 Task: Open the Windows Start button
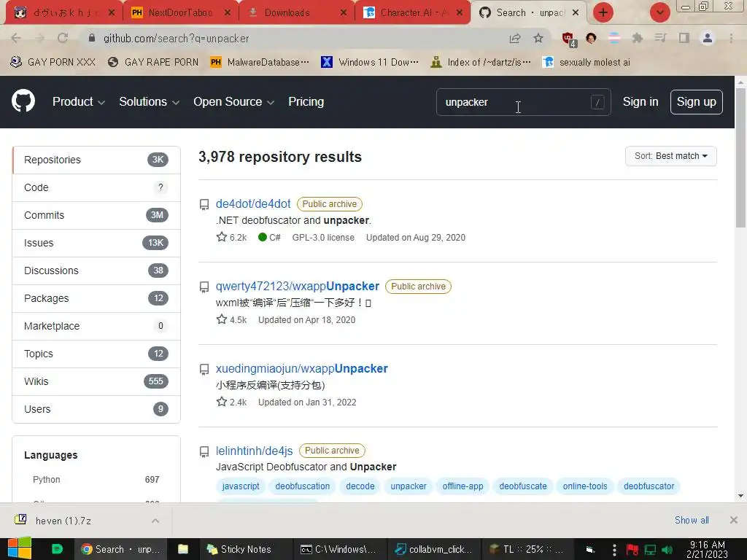[x=20, y=548]
